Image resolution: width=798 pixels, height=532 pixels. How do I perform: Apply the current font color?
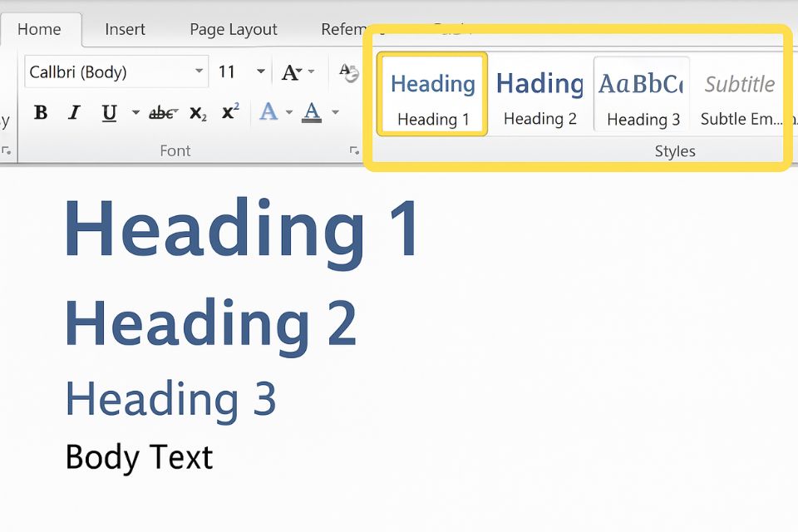tap(310, 111)
